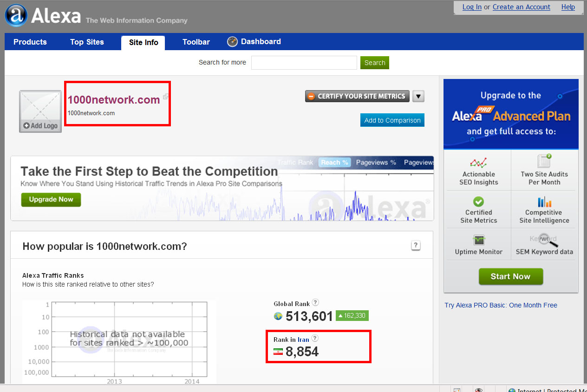The height and width of the screenshot is (392, 587).
Task: Open help icon in How popular header
Action: coord(416,246)
